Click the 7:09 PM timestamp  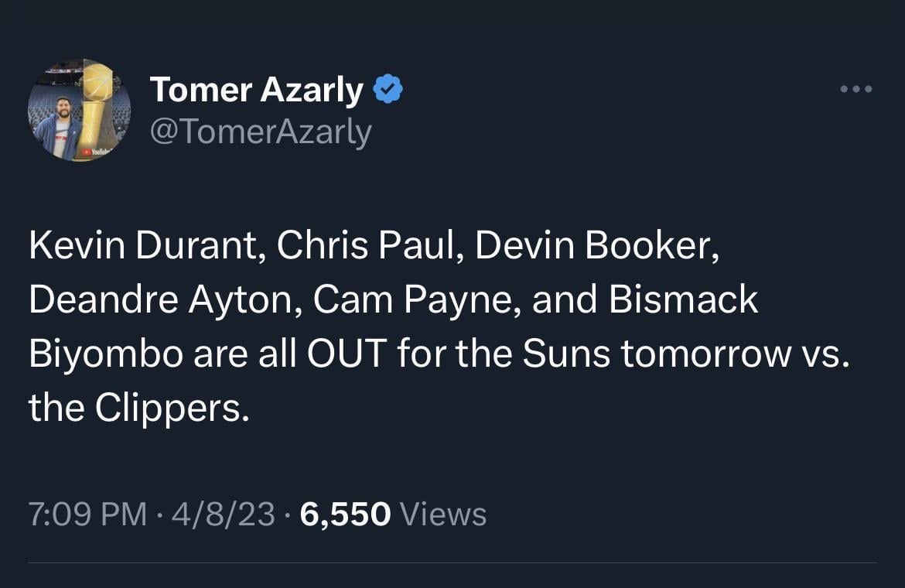pyautogui.click(x=87, y=514)
